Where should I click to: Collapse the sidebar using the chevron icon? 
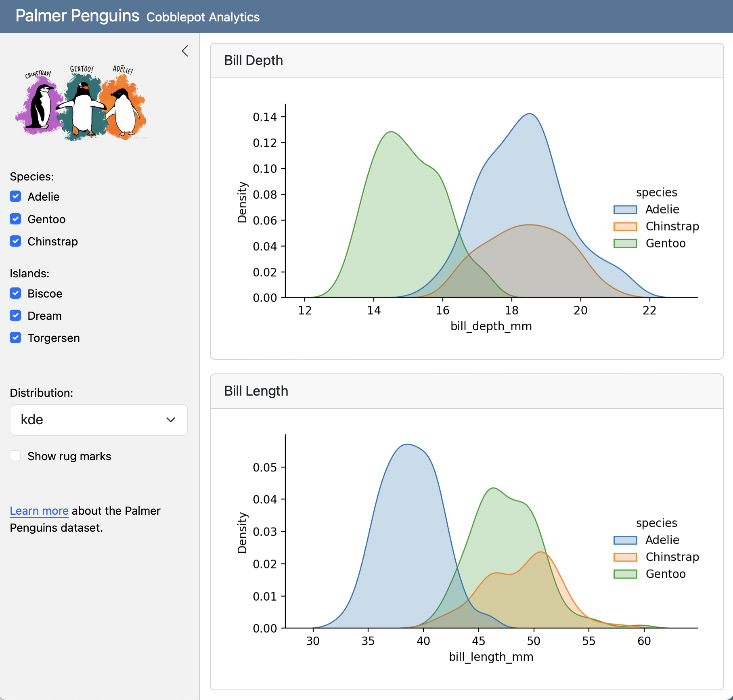[185, 51]
